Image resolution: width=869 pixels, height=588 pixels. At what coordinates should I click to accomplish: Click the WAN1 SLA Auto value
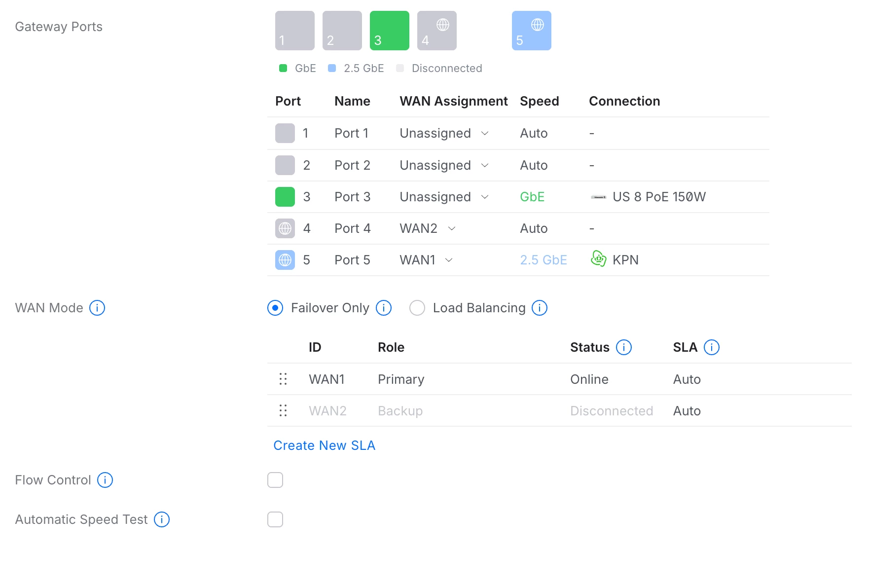(x=687, y=379)
